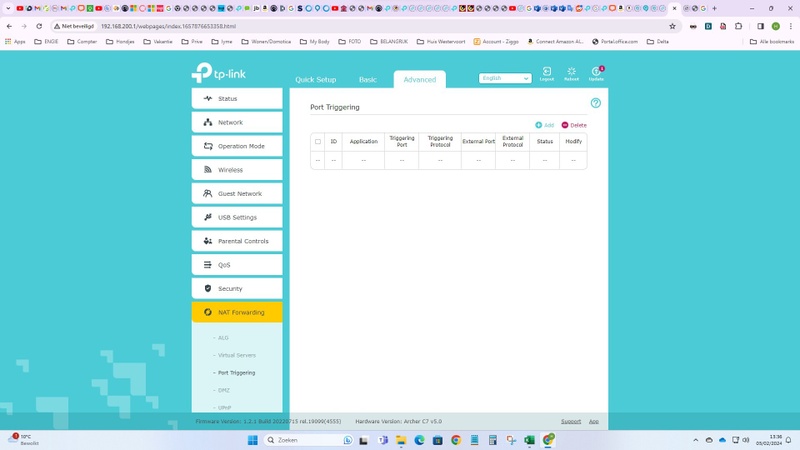Open Microsoft Teams from the taskbar
This screenshot has width=800, height=450.
click(383, 440)
